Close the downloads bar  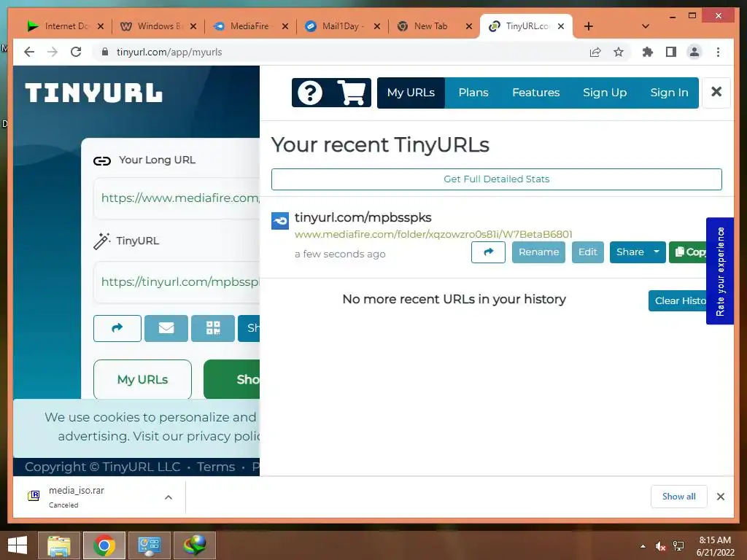coord(721,497)
